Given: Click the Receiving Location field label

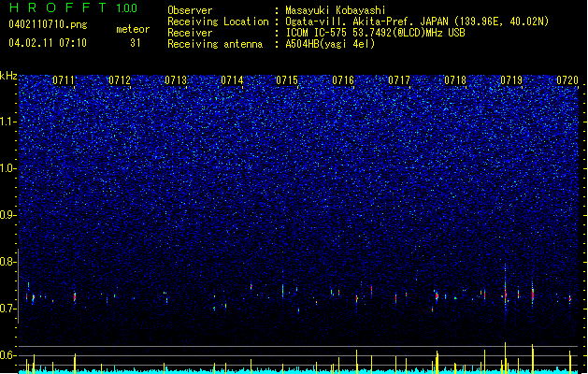Looking at the screenshot, I should [x=218, y=22].
